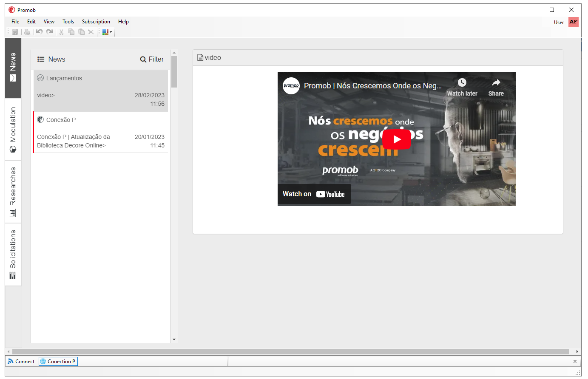
Task: Click the Watch later clock icon
Action: 462,82
